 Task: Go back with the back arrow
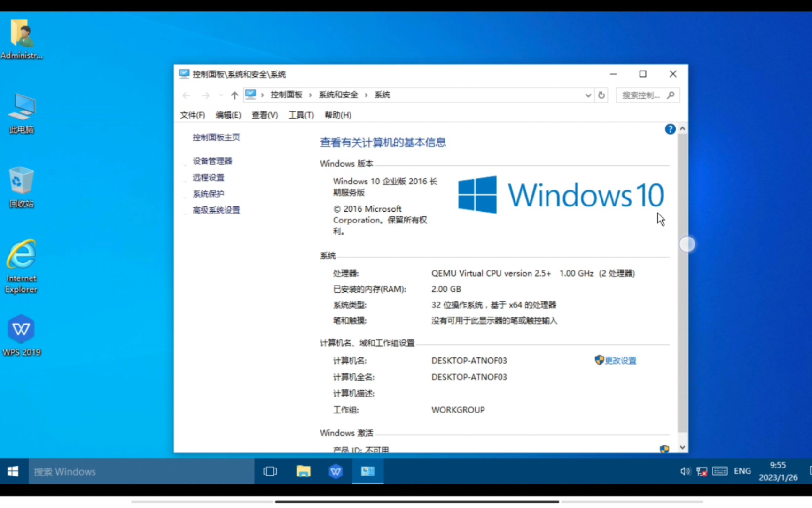[187, 95]
